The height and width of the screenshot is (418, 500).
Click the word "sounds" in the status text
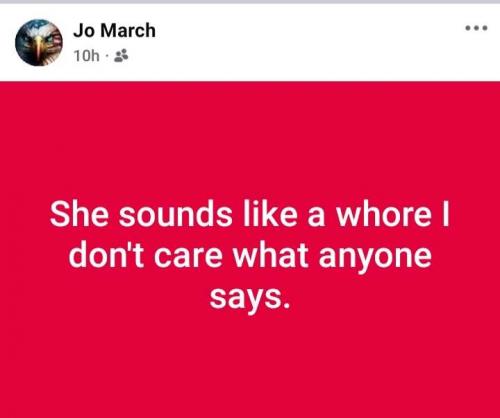click(x=176, y=214)
